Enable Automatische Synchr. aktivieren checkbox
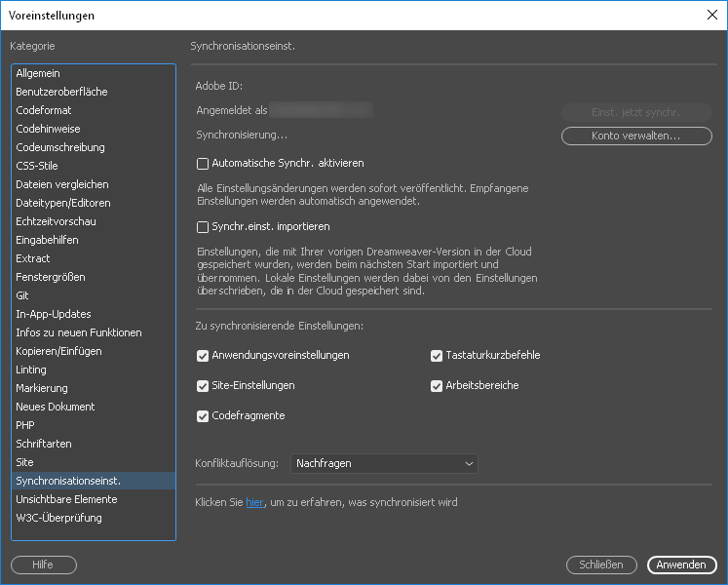This screenshot has height=585, width=728. coord(203,164)
